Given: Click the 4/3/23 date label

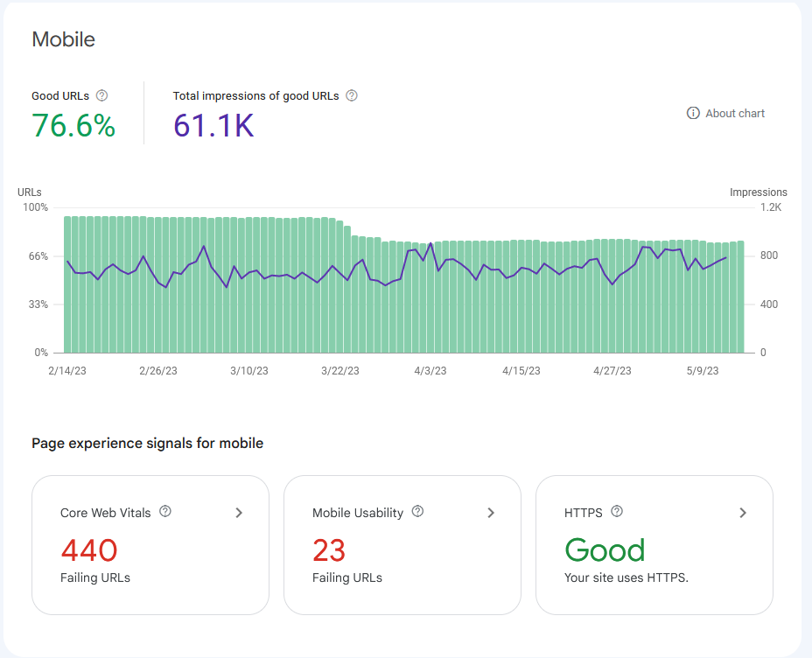Looking at the screenshot, I should (430, 371).
